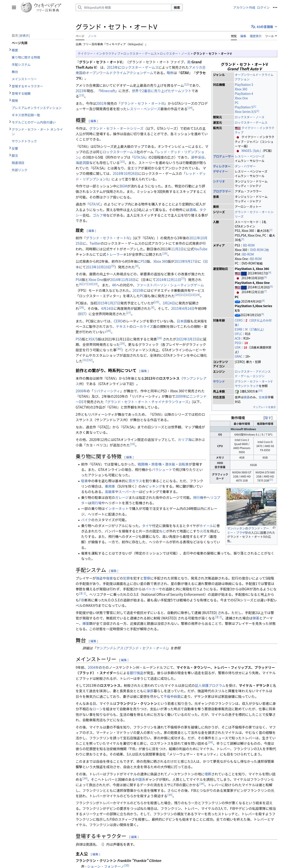Go to 外部リンク in sidebar contents
289x868 pixels.
20,170
